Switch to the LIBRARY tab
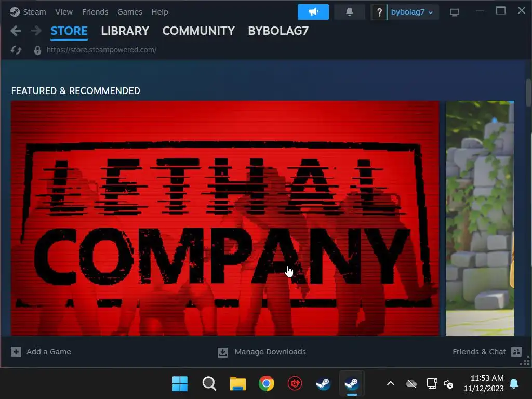532x399 pixels. click(x=125, y=31)
